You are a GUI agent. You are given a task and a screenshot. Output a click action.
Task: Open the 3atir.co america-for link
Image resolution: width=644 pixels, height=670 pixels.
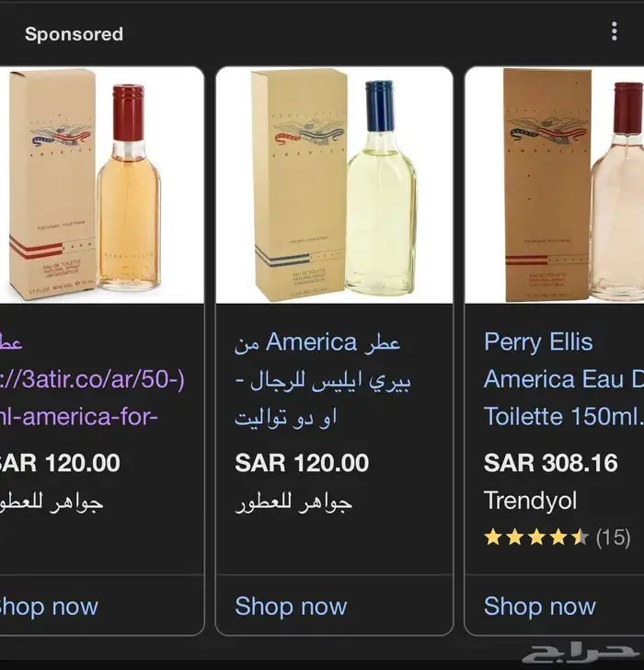[x=87, y=380]
